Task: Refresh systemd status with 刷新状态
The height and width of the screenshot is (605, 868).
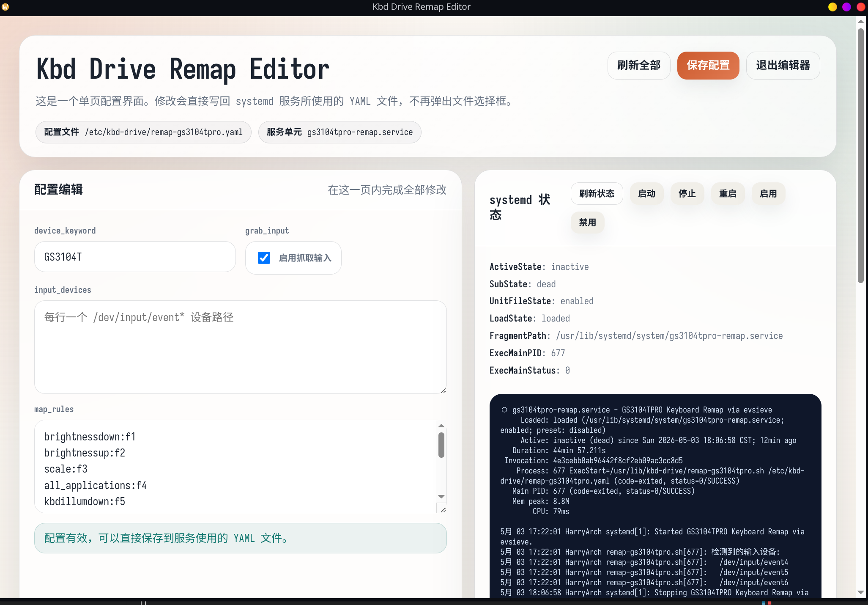Action: (x=597, y=194)
